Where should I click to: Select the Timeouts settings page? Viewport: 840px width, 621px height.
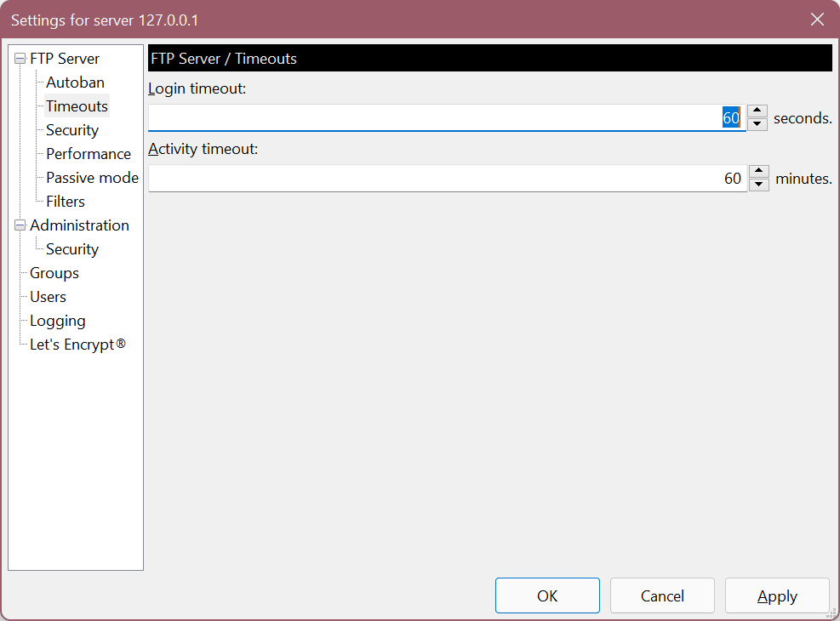(x=76, y=105)
